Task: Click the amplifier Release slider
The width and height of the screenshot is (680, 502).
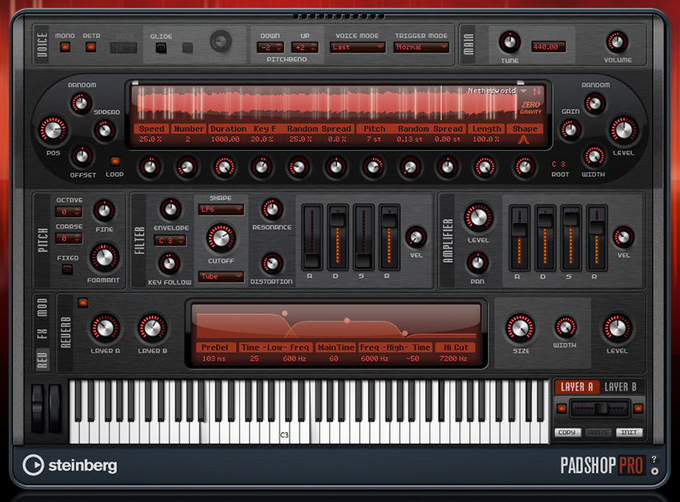Action: pyautogui.click(x=596, y=238)
